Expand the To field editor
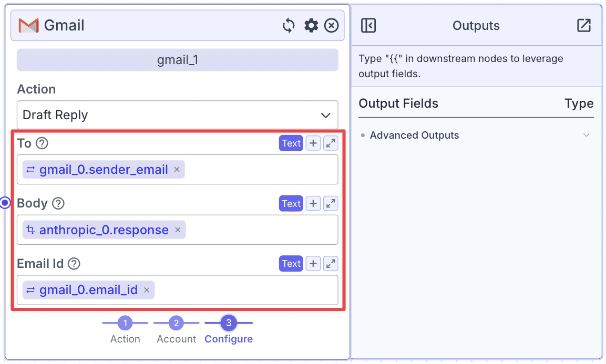This screenshot has width=606, height=364. (331, 143)
